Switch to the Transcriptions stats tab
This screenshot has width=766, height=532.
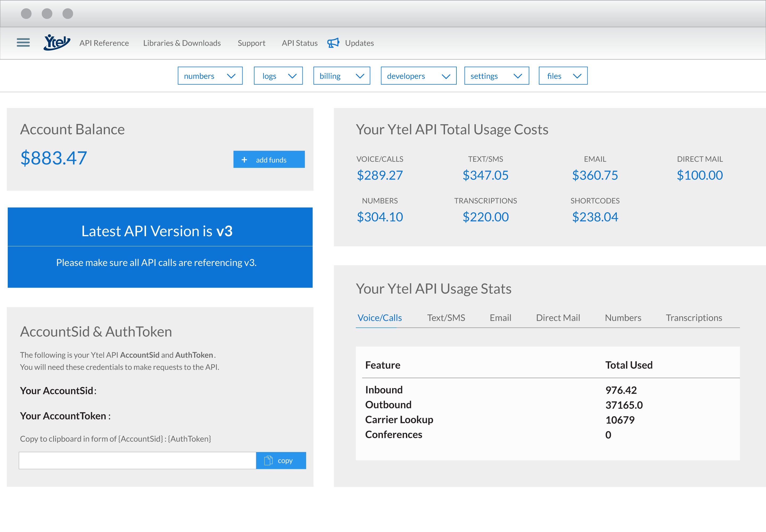point(694,317)
